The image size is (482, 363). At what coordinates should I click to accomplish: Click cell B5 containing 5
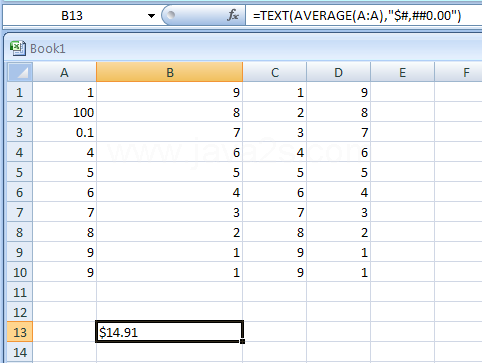[170, 172]
